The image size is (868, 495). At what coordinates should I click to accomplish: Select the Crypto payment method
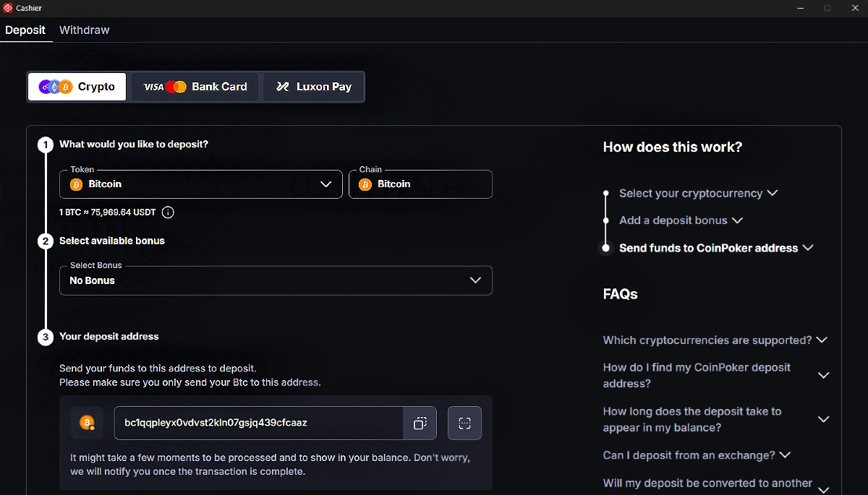click(x=77, y=87)
